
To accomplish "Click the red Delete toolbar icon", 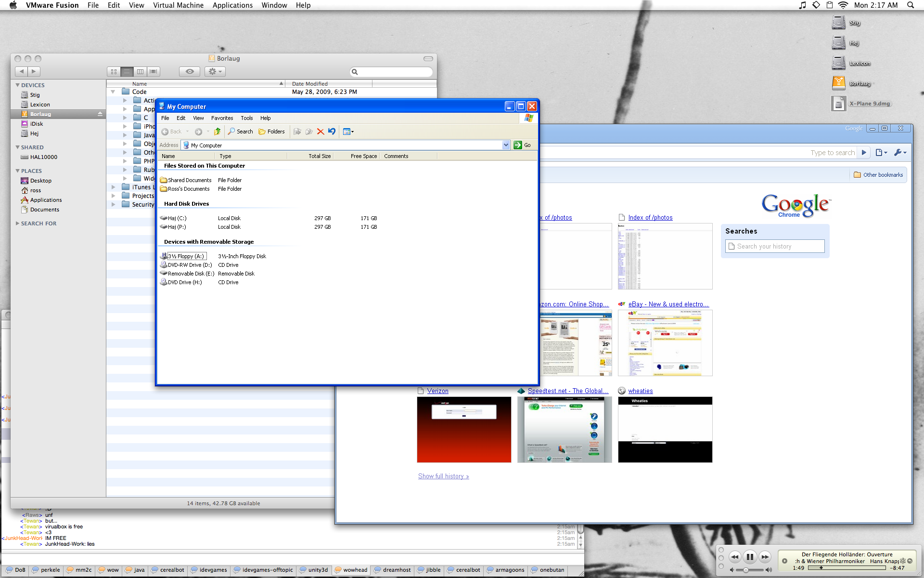I will (x=321, y=131).
